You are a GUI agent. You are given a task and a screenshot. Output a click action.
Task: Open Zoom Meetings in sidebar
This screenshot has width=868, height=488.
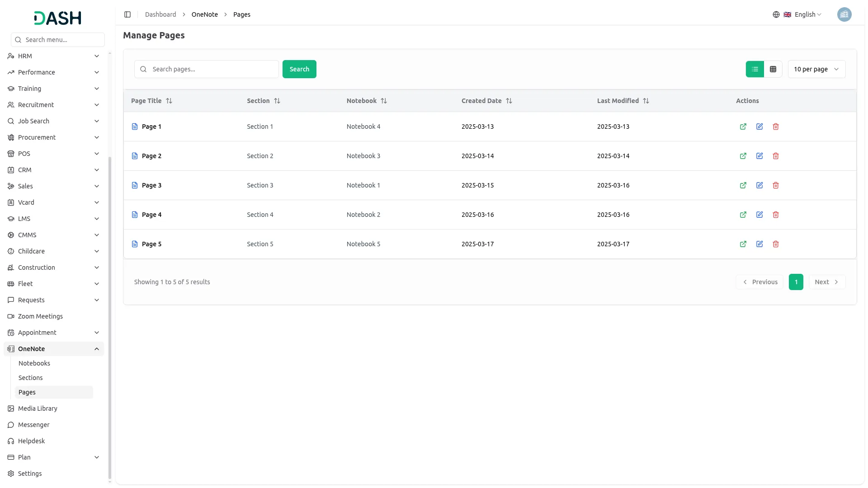coord(53,316)
